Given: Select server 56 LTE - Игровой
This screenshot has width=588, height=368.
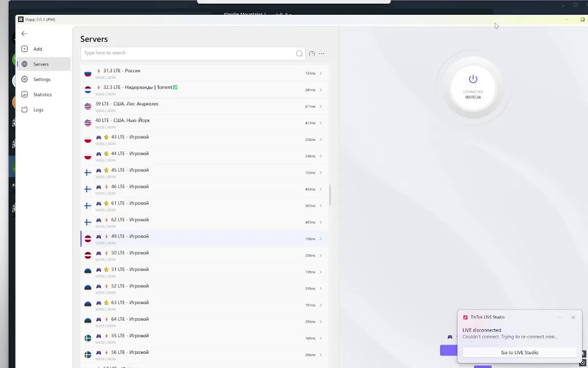Looking at the screenshot, I should pyautogui.click(x=204, y=355).
